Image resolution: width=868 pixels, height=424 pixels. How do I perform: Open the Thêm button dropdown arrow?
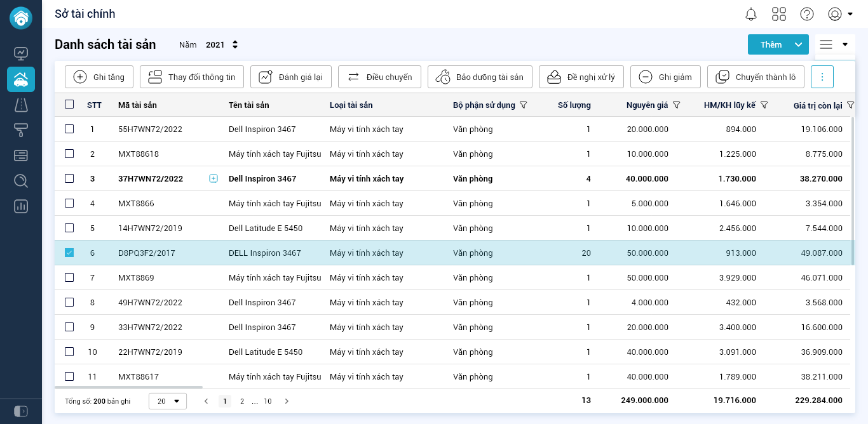tap(799, 44)
